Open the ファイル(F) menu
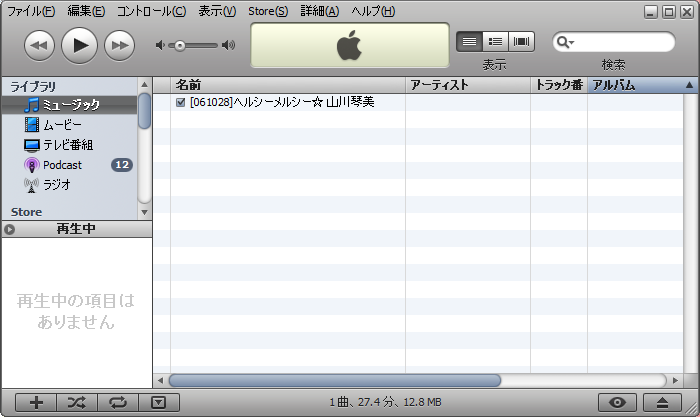This screenshot has height=417, width=700. click(x=31, y=11)
